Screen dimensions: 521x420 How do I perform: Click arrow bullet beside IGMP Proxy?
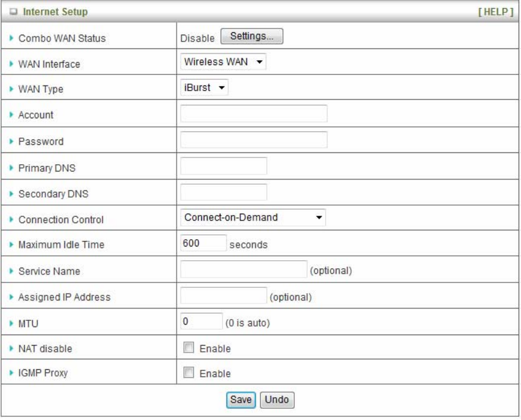[11, 373]
